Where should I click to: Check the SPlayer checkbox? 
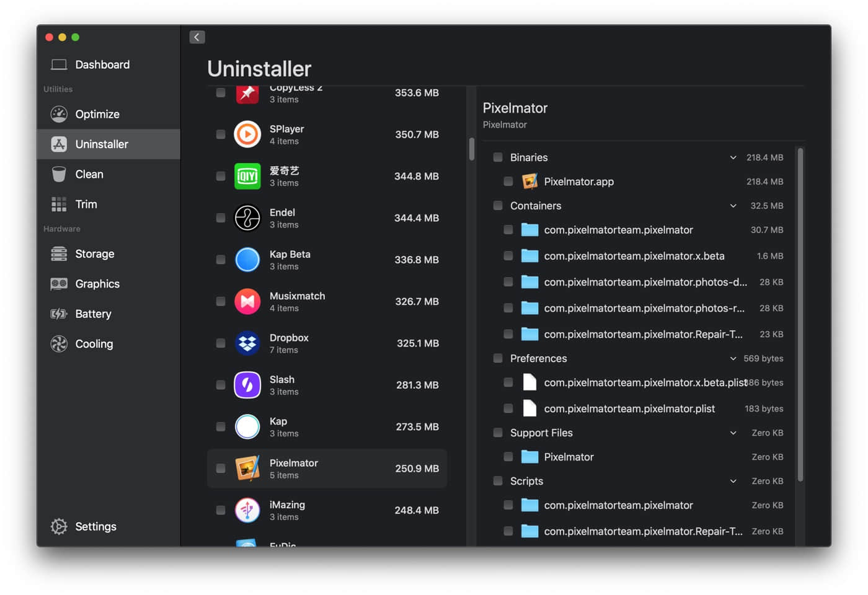click(221, 134)
